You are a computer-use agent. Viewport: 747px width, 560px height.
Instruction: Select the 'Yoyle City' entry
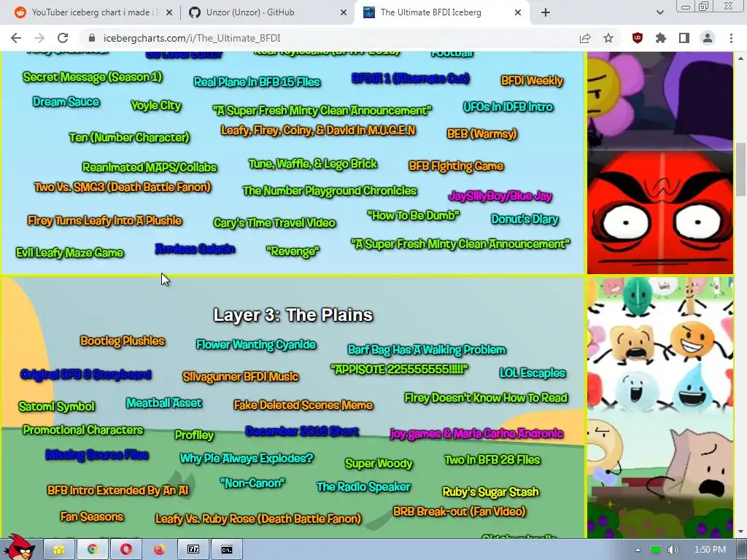(x=156, y=105)
